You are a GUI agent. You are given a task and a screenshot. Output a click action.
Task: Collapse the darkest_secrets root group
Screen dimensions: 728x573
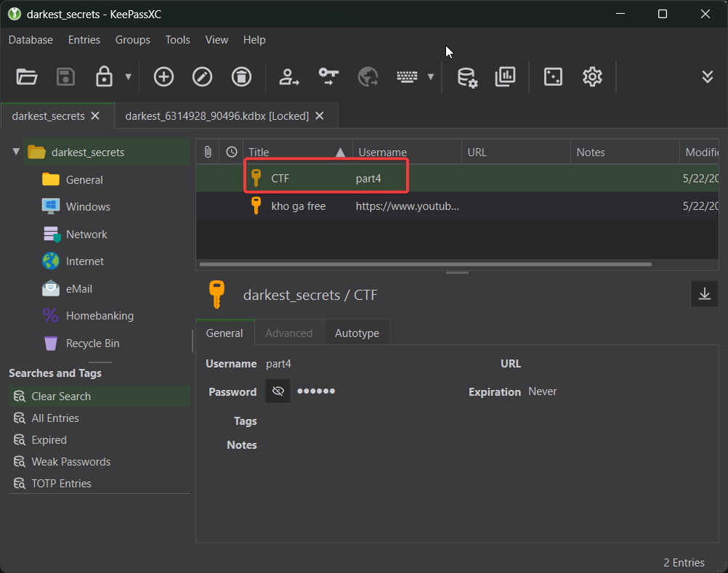point(16,152)
